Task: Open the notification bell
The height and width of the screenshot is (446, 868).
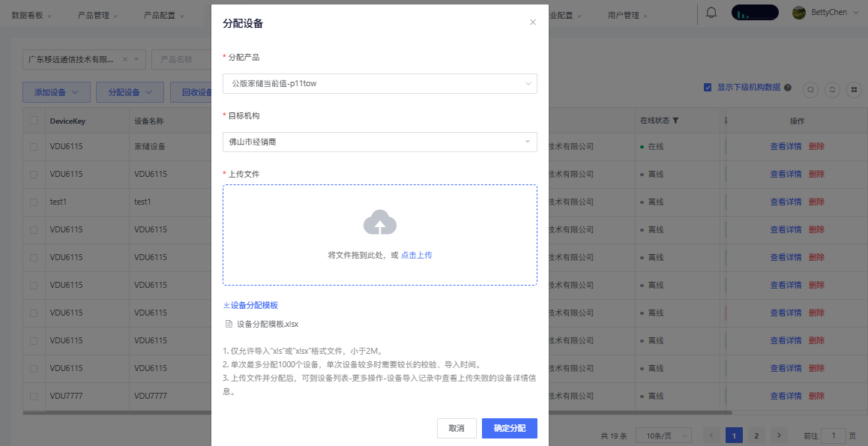Action: [x=711, y=13]
